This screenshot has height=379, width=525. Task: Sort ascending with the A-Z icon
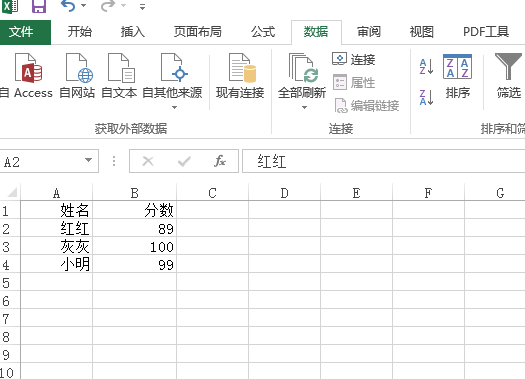pyautogui.click(x=426, y=66)
